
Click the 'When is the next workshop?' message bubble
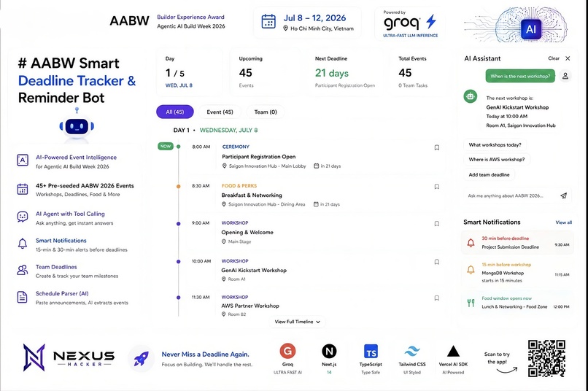(520, 76)
